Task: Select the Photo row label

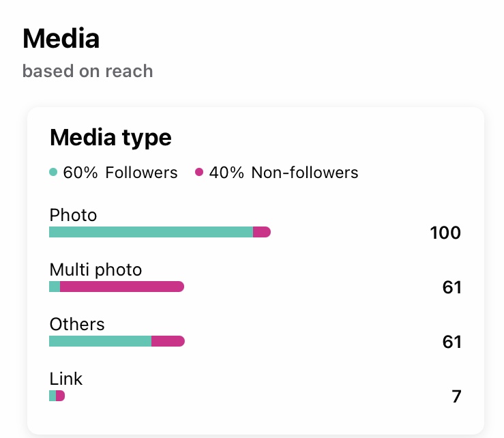Action: pos(74,216)
